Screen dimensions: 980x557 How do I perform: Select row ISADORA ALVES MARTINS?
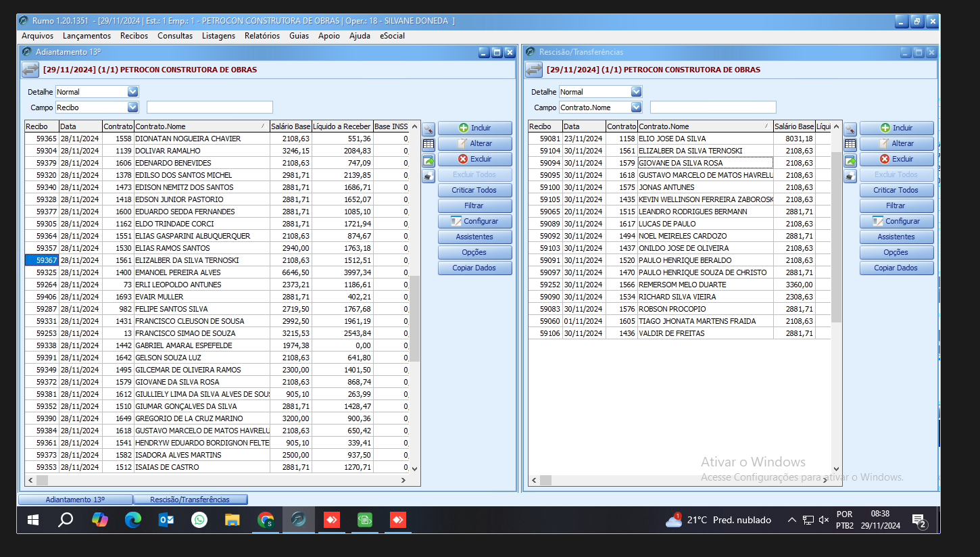[217, 455]
